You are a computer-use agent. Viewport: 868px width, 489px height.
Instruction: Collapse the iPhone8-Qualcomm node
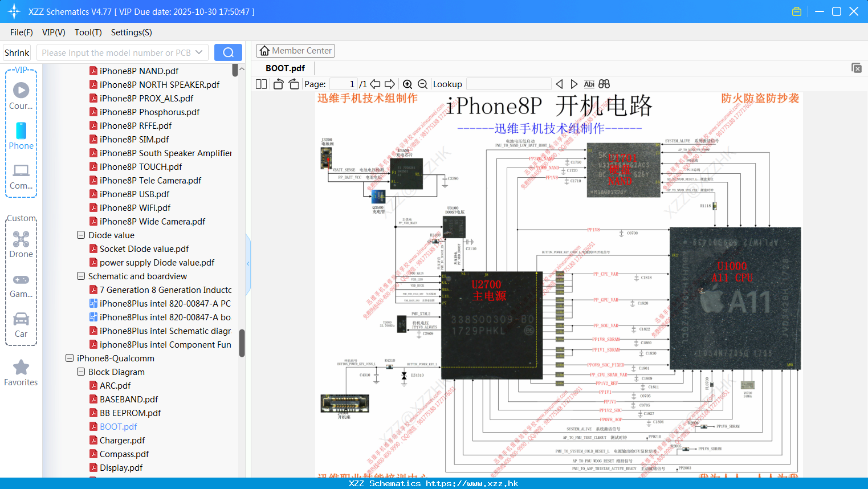click(70, 358)
